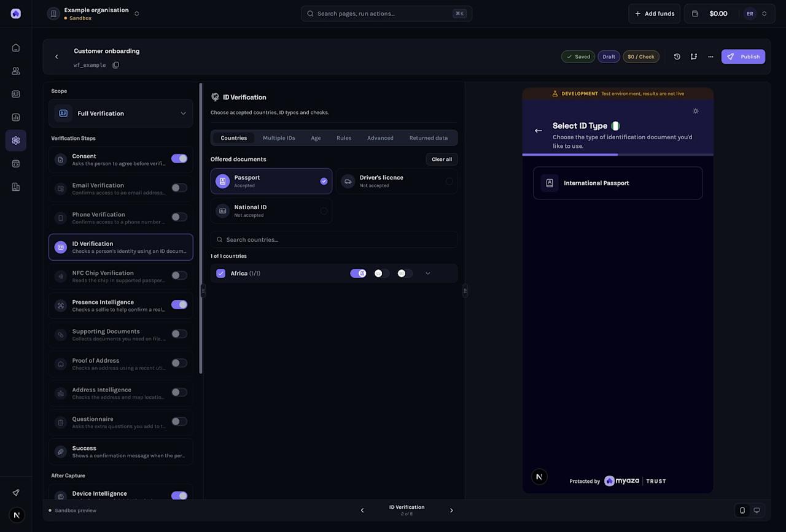Select National ID document card
Screen dimensions: 786x532
pos(271,210)
